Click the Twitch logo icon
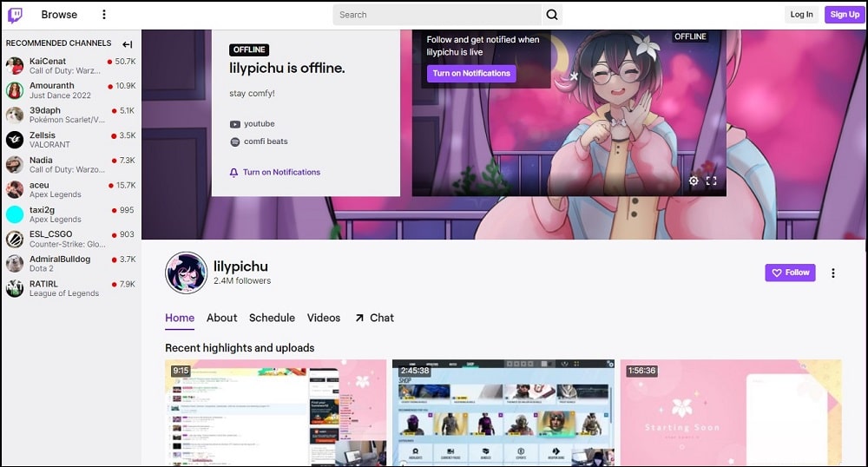This screenshot has width=868, height=467. click(x=15, y=15)
